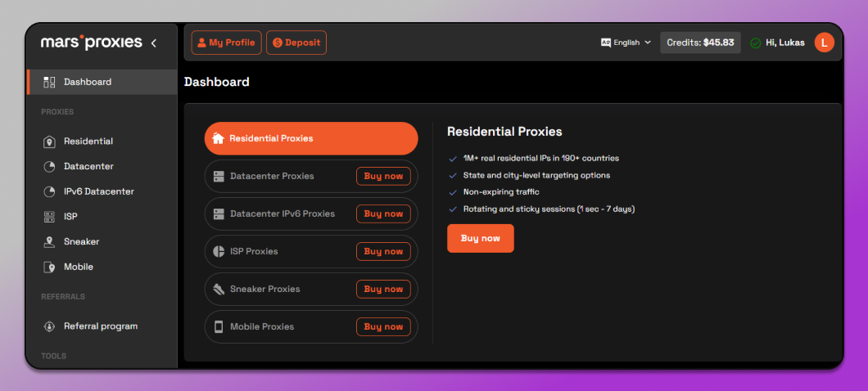The image size is (868, 391).
Task: Select the ISP Proxies row
Action: [311, 252]
